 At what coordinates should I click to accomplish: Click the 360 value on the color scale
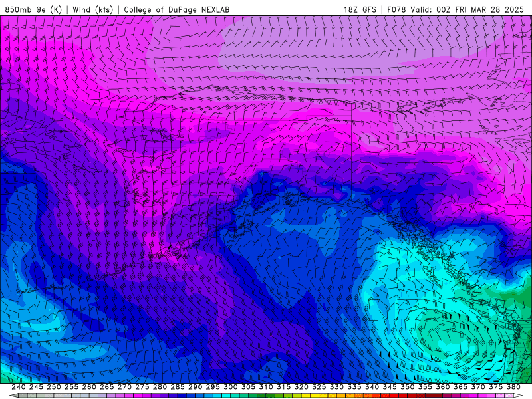pyautogui.click(x=443, y=387)
